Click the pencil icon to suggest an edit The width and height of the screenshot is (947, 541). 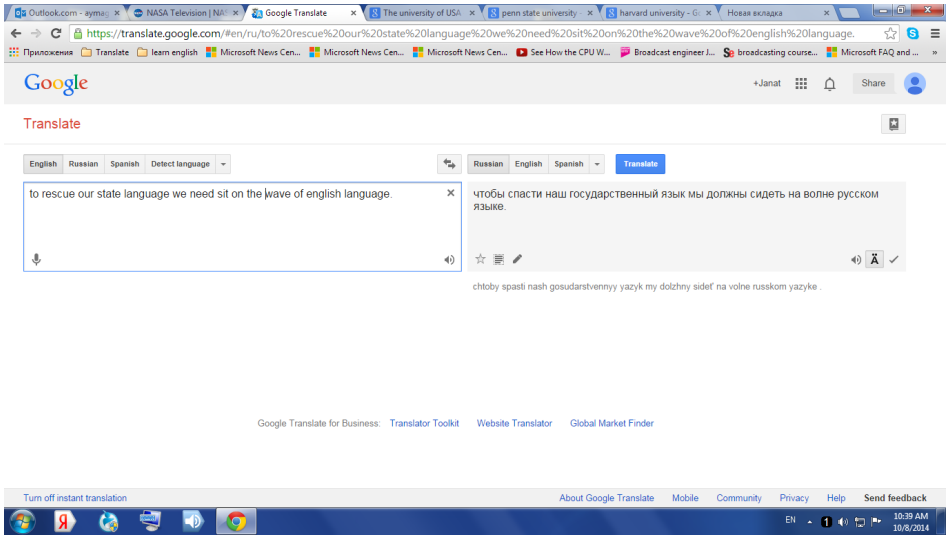[x=517, y=259]
